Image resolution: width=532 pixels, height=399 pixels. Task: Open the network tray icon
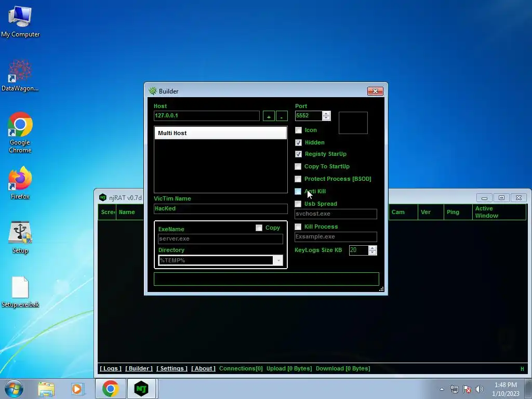(x=454, y=389)
